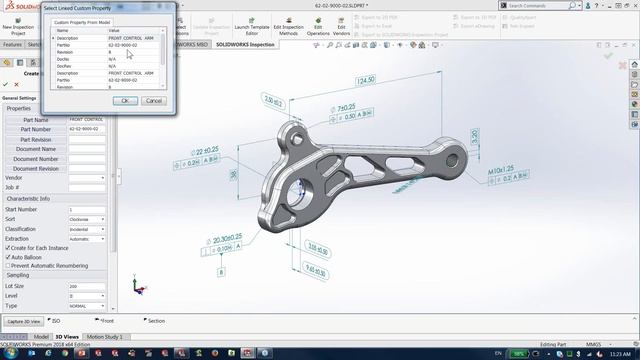Click the user login icon in title bar
This screenshot has width=640, height=360.
pos(588,6)
